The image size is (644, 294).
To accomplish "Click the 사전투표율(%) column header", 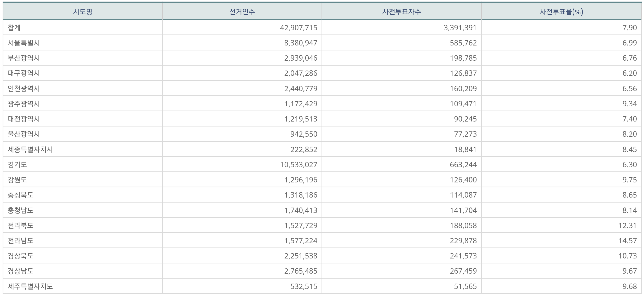I will [561, 12].
